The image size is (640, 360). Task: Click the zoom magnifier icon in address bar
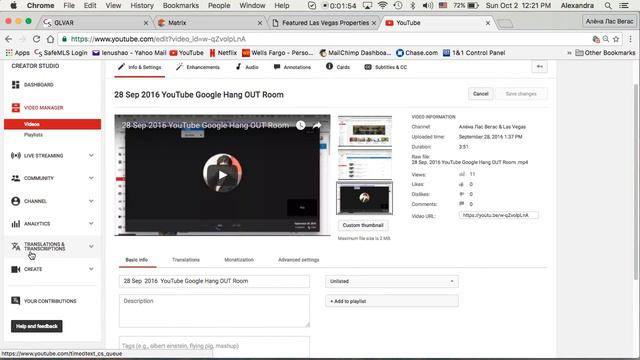pos(606,39)
